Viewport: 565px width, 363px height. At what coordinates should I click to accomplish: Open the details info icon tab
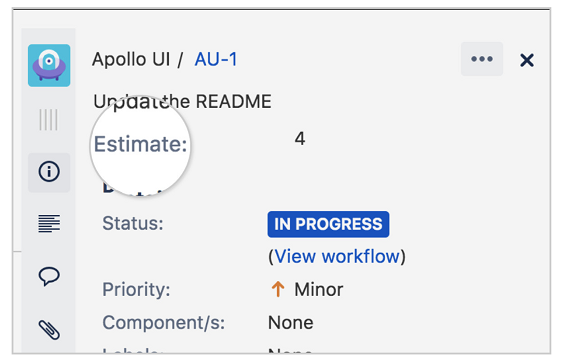click(x=49, y=171)
